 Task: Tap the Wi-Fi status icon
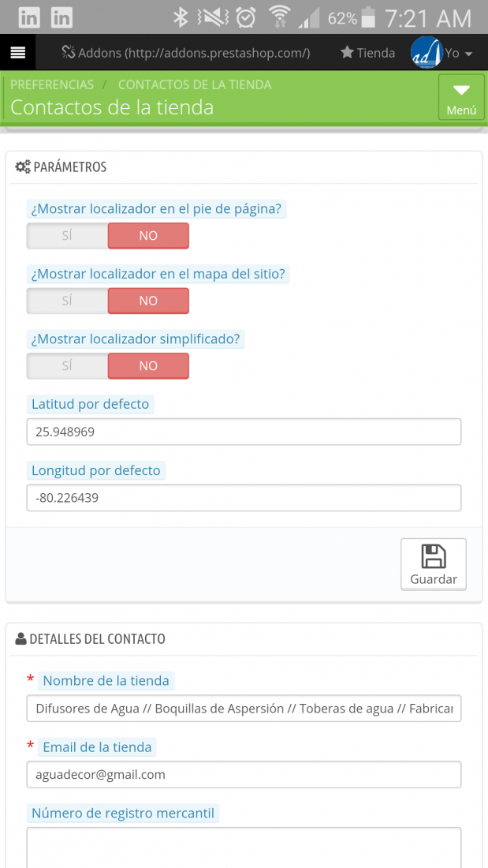279,17
